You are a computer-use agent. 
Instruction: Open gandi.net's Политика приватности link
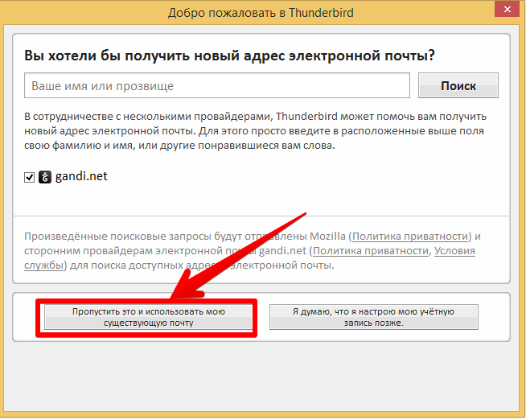point(371,250)
